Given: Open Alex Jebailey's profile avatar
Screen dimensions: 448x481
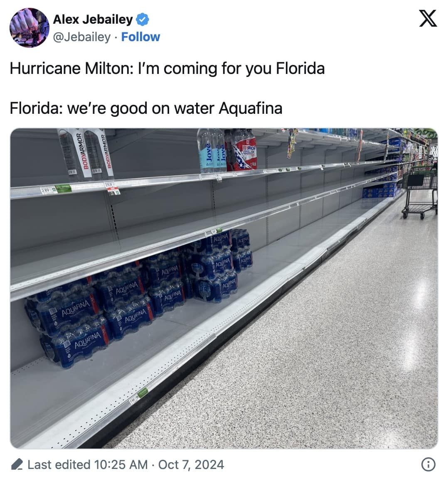Looking at the screenshot, I should coord(30,28).
